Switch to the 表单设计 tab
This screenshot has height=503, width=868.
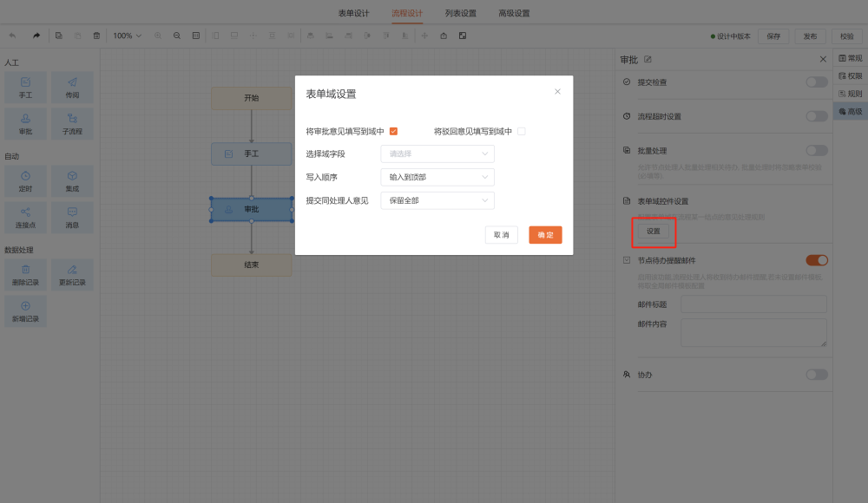(x=353, y=13)
